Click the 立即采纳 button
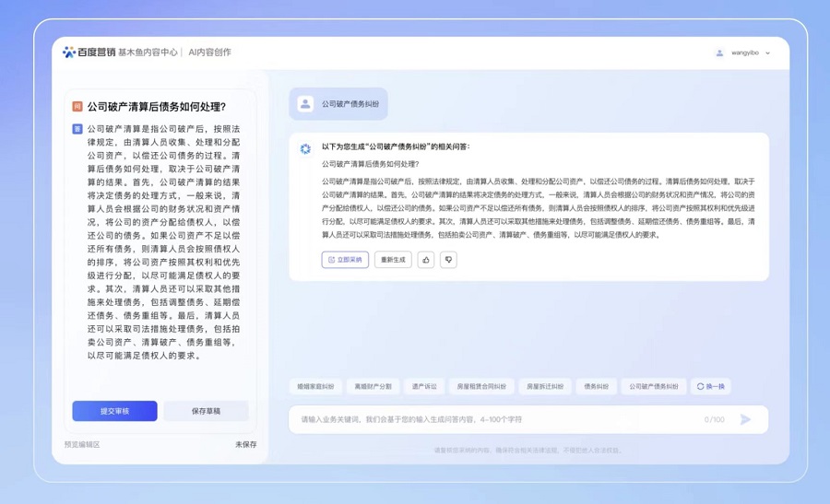 click(345, 260)
